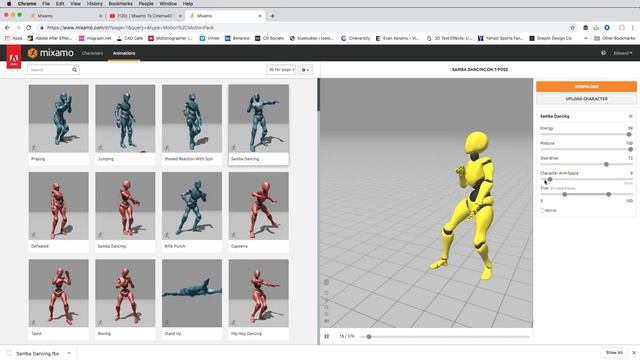Screen dimensions: 640x360
Task: Select the Praying animation thumbnail
Action: tap(58, 119)
